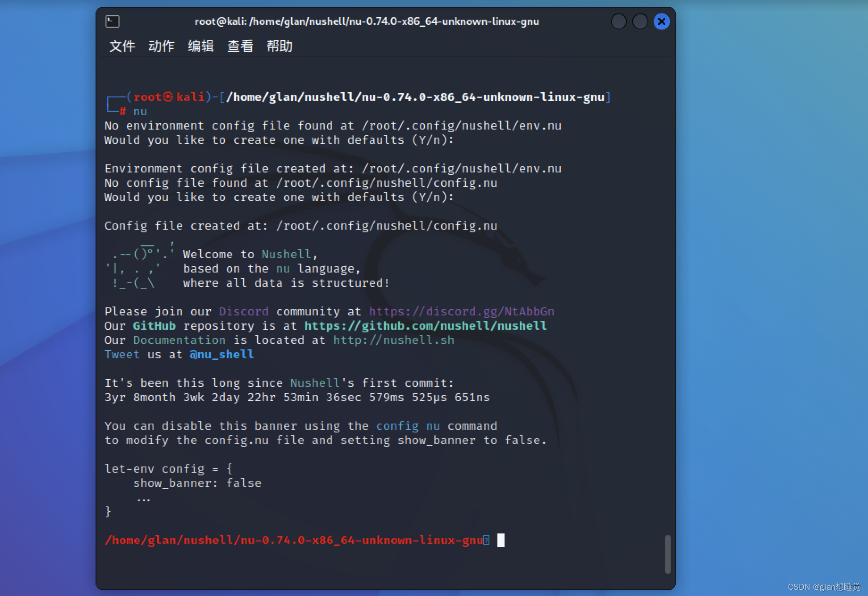Click the Kali symbol between root and kali
Image resolution: width=868 pixels, height=596 pixels.
click(x=168, y=97)
